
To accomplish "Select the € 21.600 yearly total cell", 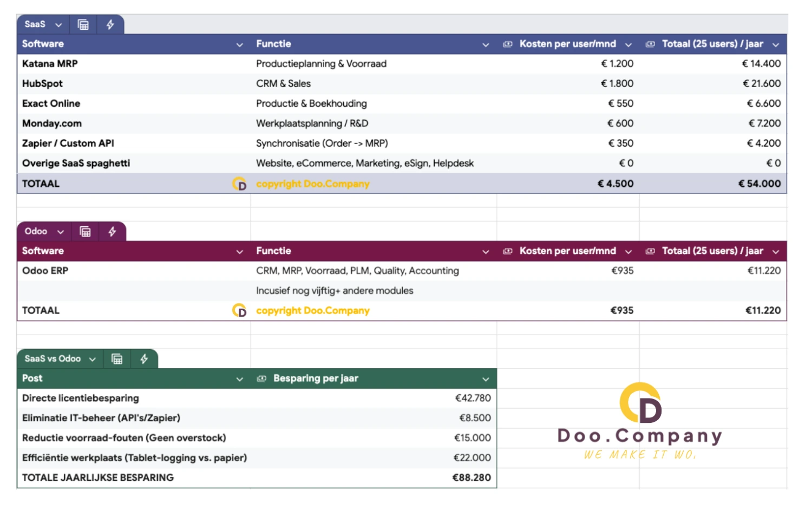I will coord(712,84).
